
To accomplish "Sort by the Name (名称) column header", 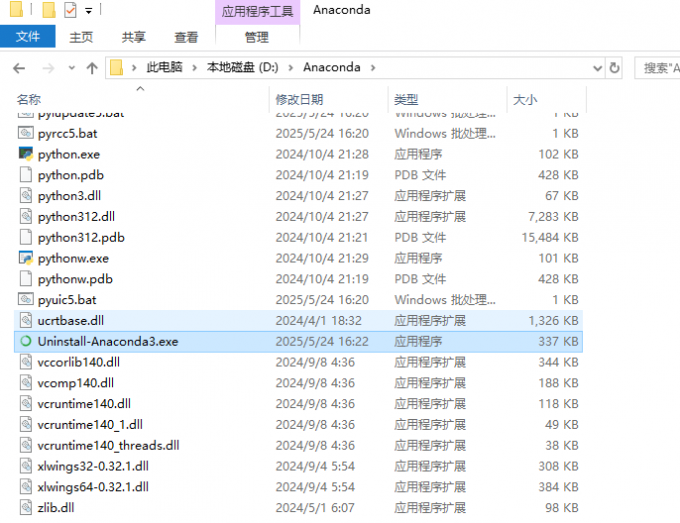I will tap(29, 100).
